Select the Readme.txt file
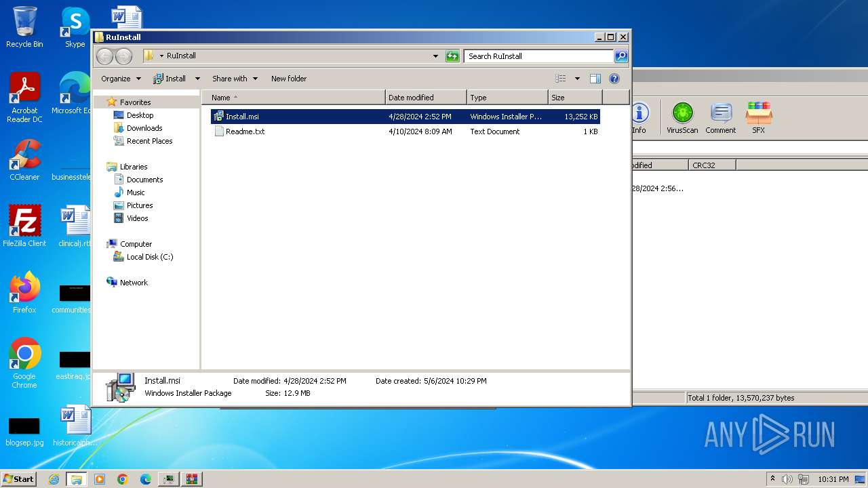The width and height of the screenshot is (868, 488). pyautogui.click(x=406, y=131)
